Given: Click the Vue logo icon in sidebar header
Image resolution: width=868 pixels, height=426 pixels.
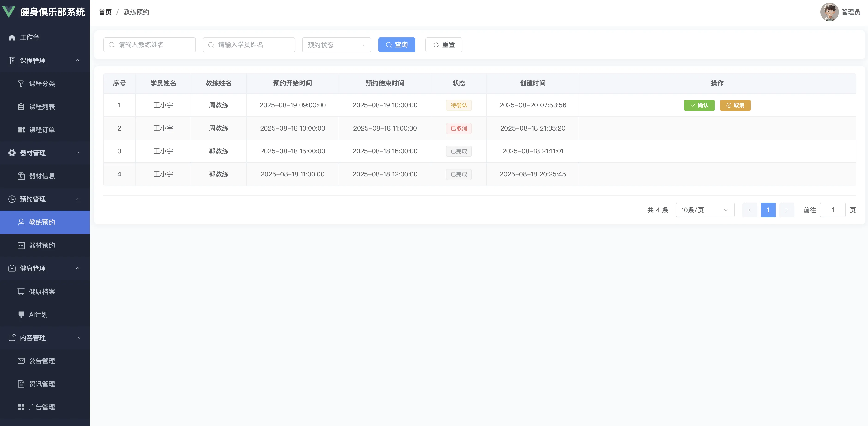Looking at the screenshot, I should [x=9, y=12].
